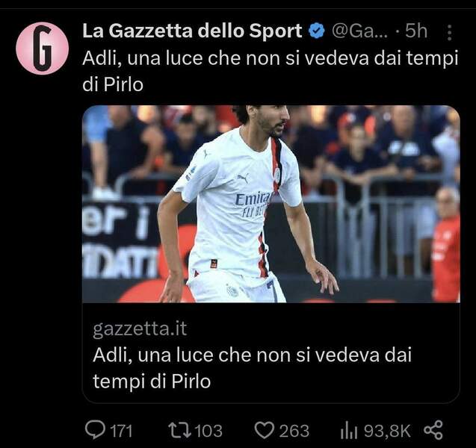Repost using the retweet arrows icon
The image size is (476, 448).
click(x=179, y=430)
